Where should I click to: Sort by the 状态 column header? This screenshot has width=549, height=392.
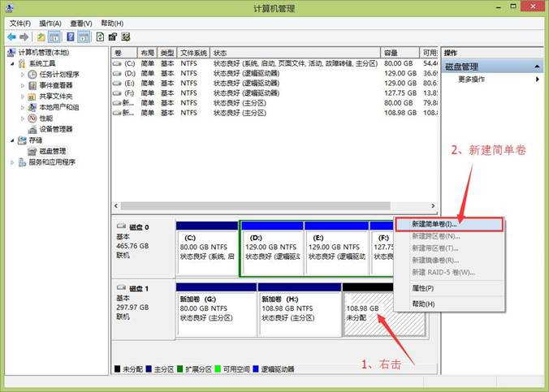[x=295, y=53]
